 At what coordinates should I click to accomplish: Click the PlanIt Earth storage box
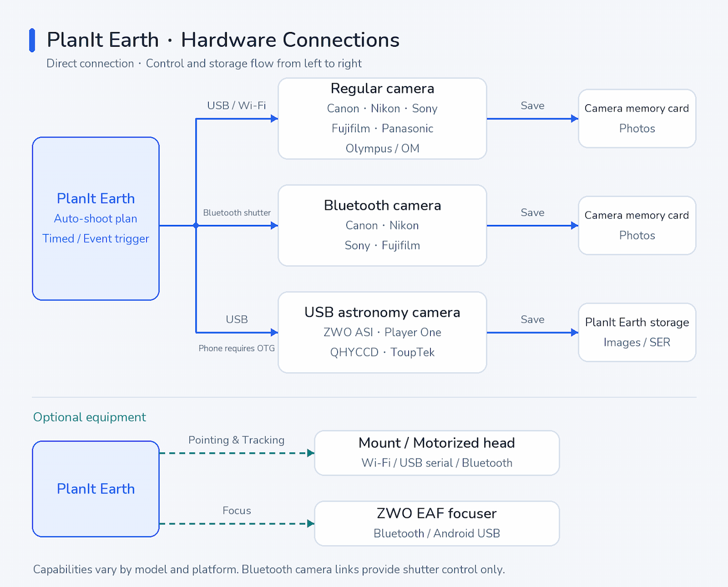pos(637,332)
